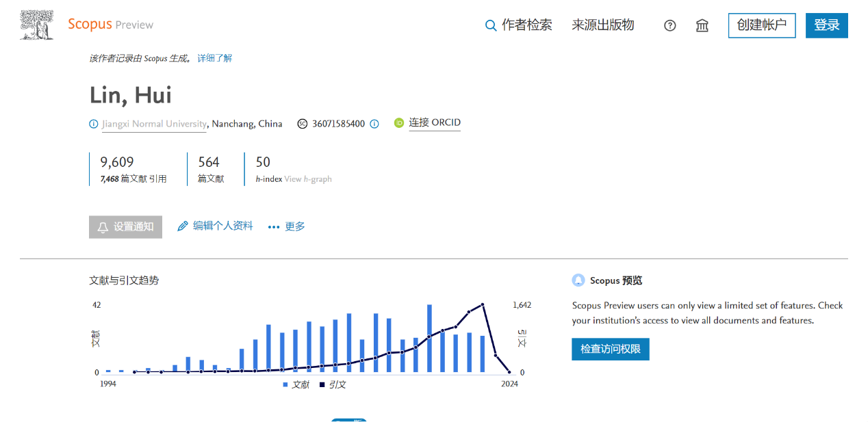Click the three-dot ellipsis icon
The image size is (868, 422).
pyautogui.click(x=274, y=227)
